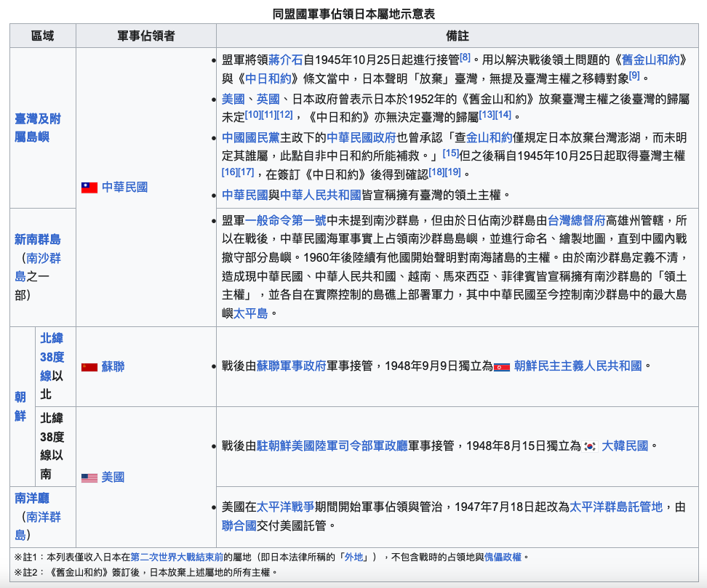
Task: Open the 南洋廳 region link
Action: [32, 499]
